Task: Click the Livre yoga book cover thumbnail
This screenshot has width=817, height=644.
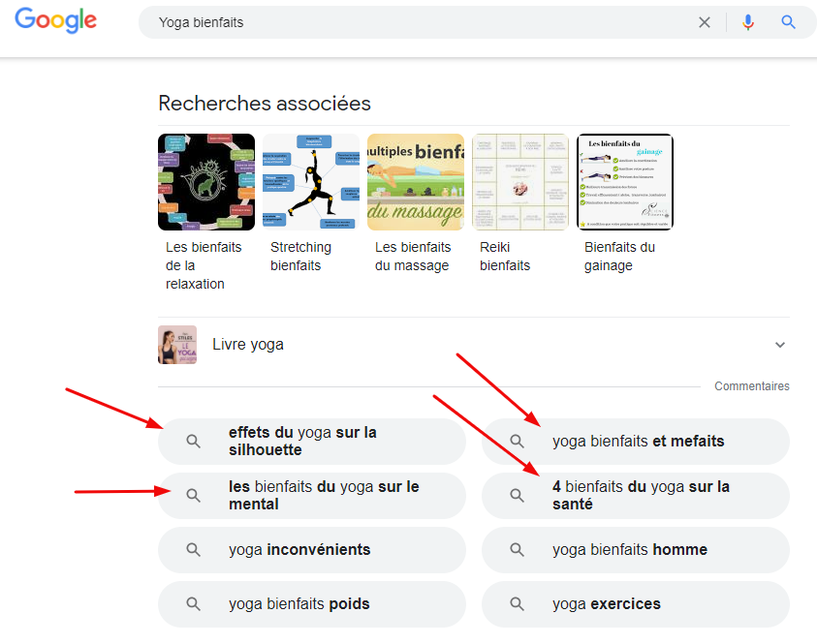Action: (177, 345)
